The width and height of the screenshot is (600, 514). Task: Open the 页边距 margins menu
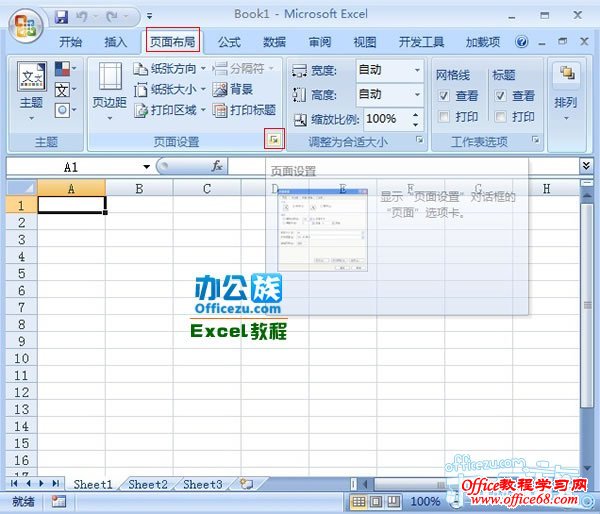pos(109,91)
